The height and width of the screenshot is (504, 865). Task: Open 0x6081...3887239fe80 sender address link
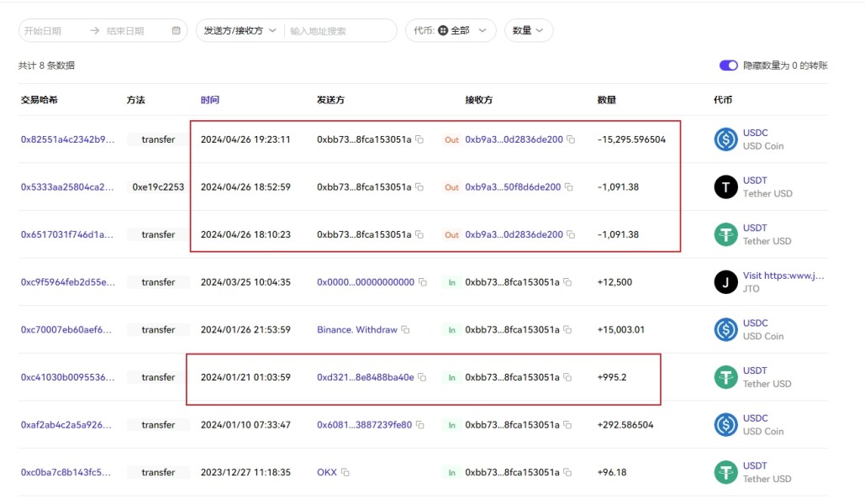[x=364, y=425]
